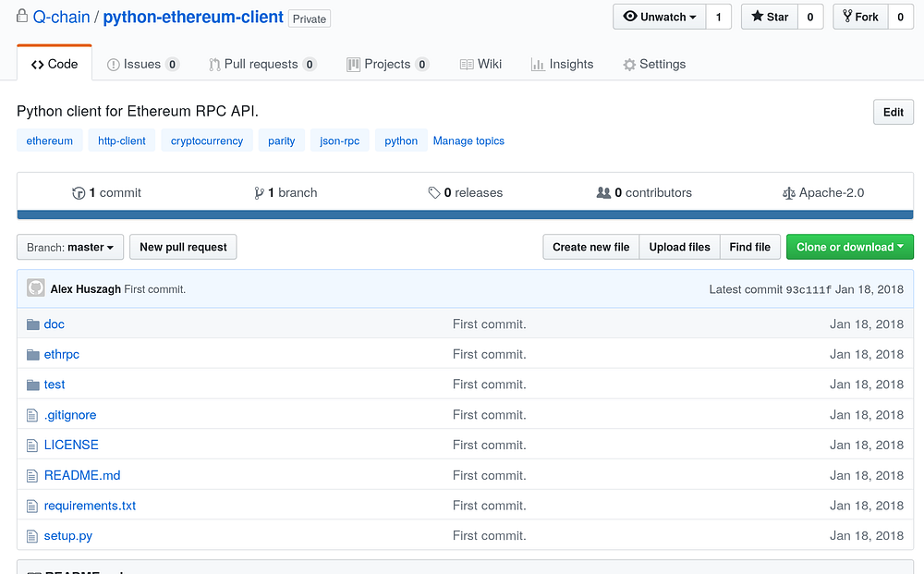The width and height of the screenshot is (924, 574).
Task: Click the stargazers count next to Star
Action: (x=810, y=17)
